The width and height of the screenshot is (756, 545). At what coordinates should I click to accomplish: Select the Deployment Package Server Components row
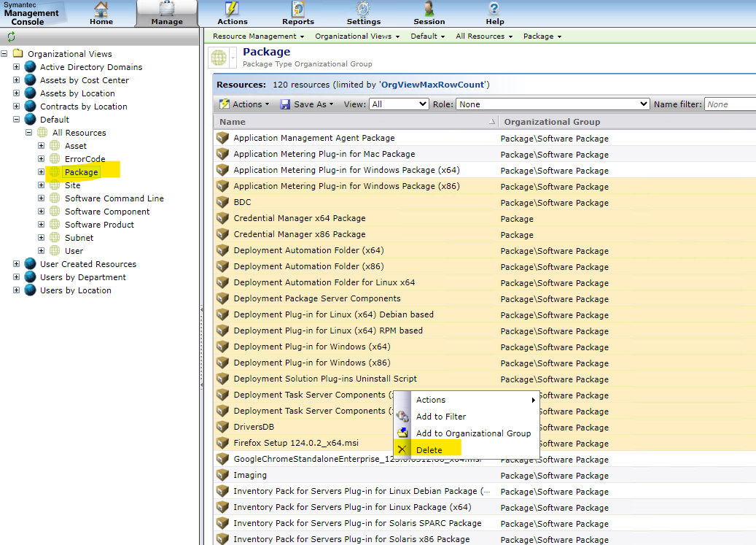pyautogui.click(x=485, y=298)
